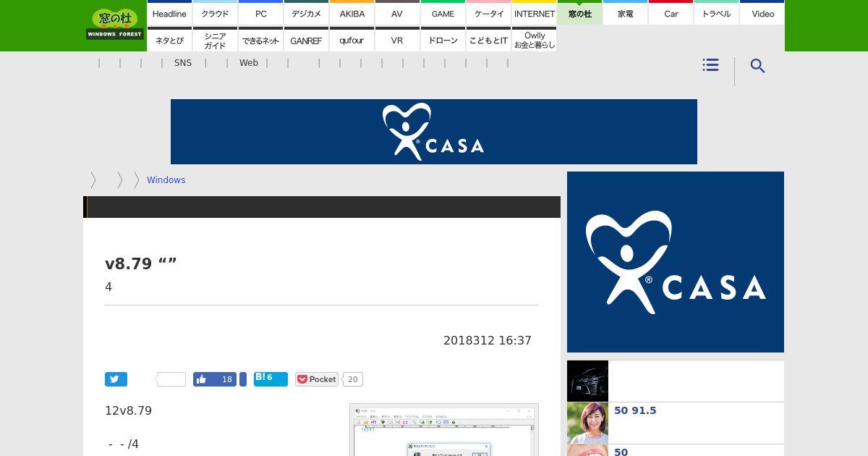The image size is (868, 456).
Task: Open the ドローン site tab
Action: click(443, 39)
